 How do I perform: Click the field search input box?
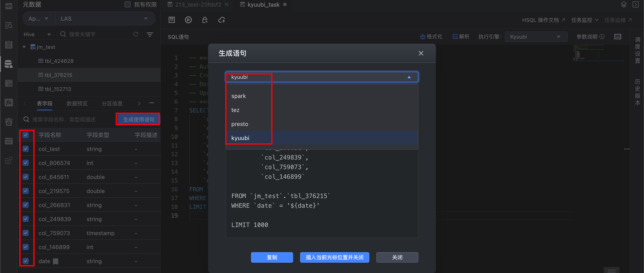pyautogui.click(x=67, y=119)
